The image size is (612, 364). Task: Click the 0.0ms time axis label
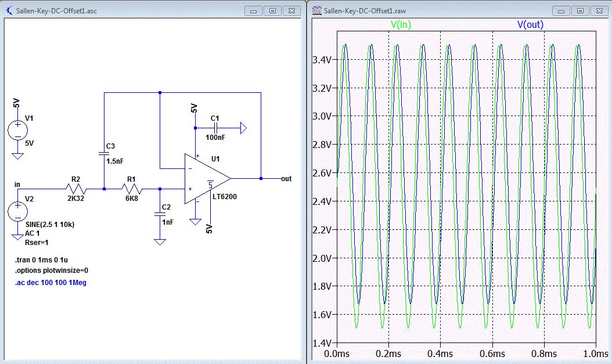[337, 354]
